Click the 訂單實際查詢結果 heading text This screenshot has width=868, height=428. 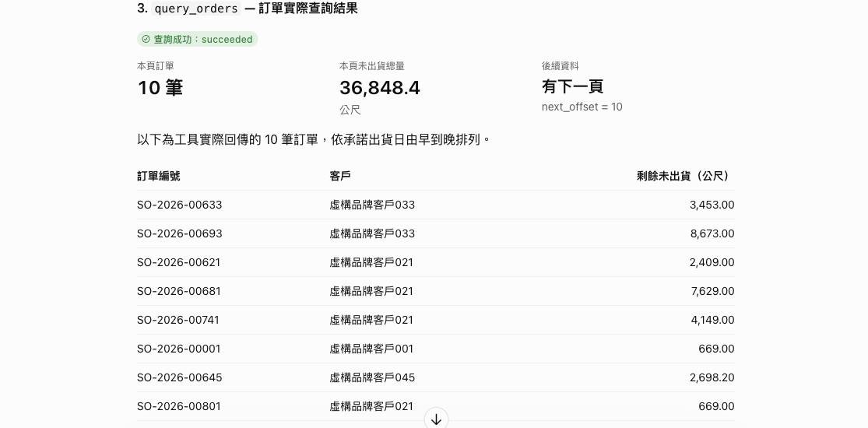point(307,9)
